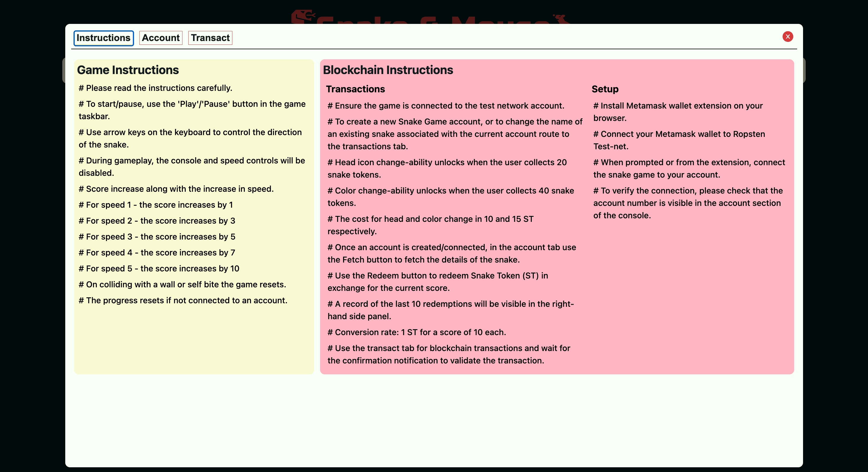Click the wall collision or self bite line
Screen dimensions: 868x472
[x=182, y=284]
